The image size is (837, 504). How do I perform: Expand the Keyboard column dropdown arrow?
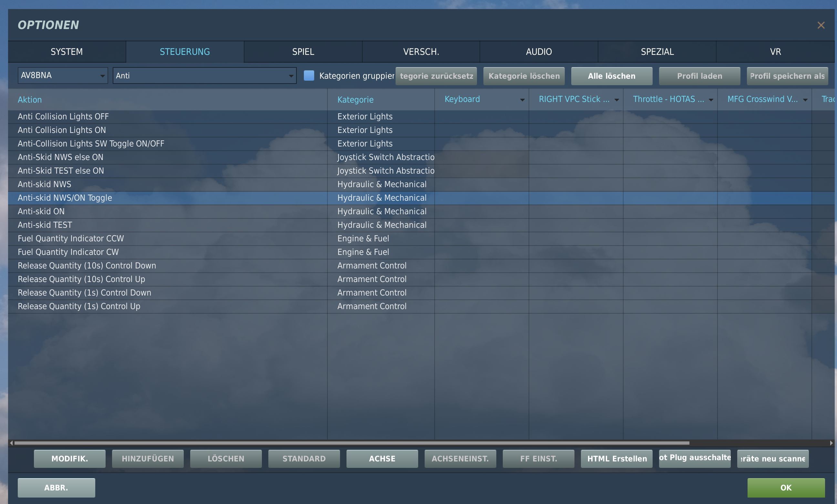coord(522,100)
